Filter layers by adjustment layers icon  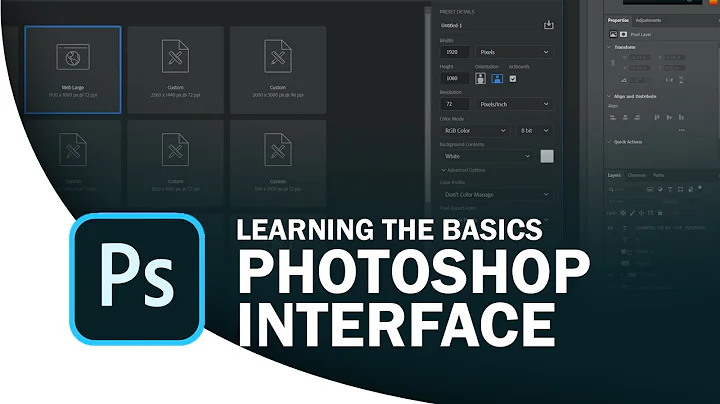pos(660,189)
